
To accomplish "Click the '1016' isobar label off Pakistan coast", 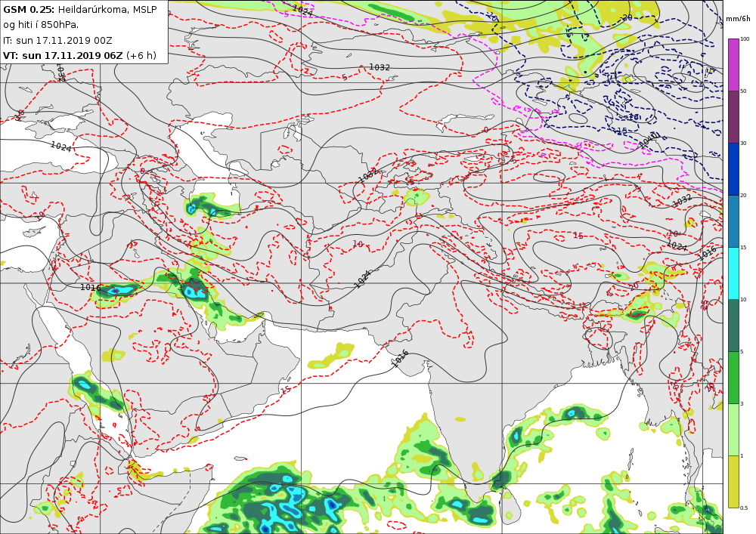I will click(400, 358).
